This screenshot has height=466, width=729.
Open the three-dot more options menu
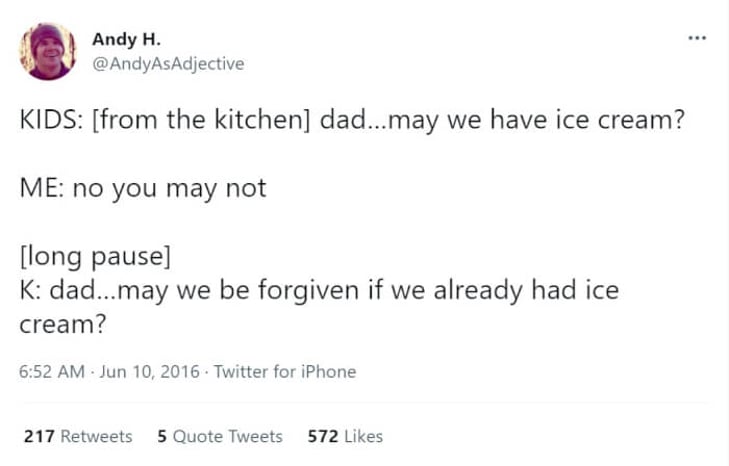click(697, 38)
